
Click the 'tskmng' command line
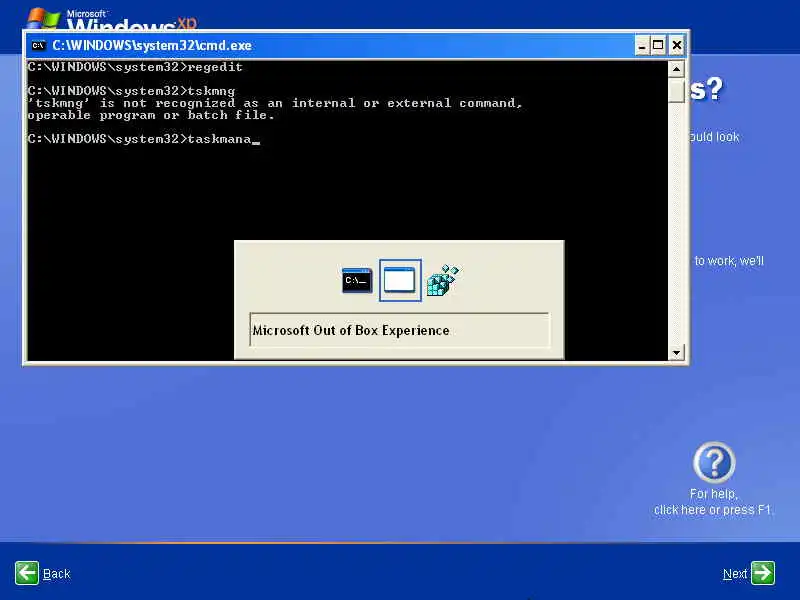132,91
